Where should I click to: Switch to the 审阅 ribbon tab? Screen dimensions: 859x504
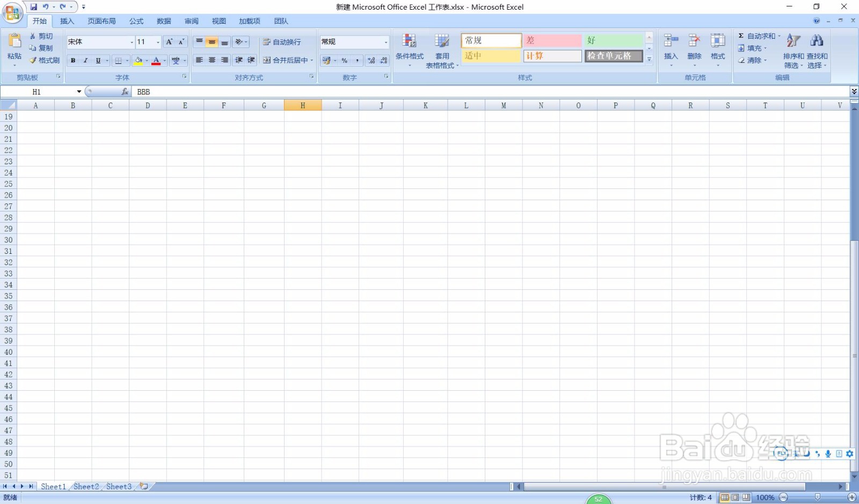[192, 21]
